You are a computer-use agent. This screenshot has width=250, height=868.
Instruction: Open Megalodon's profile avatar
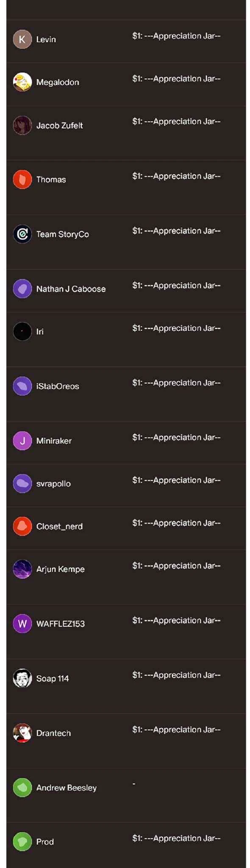pyautogui.click(x=22, y=82)
